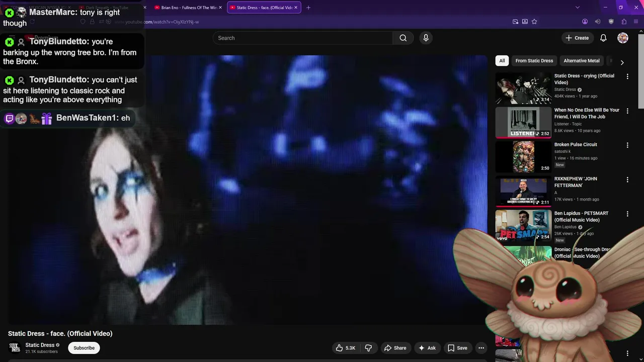The height and width of the screenshot is (362, 644).
Task: Open options for Broken Pulse Circuit video
Action: point(627,145)
